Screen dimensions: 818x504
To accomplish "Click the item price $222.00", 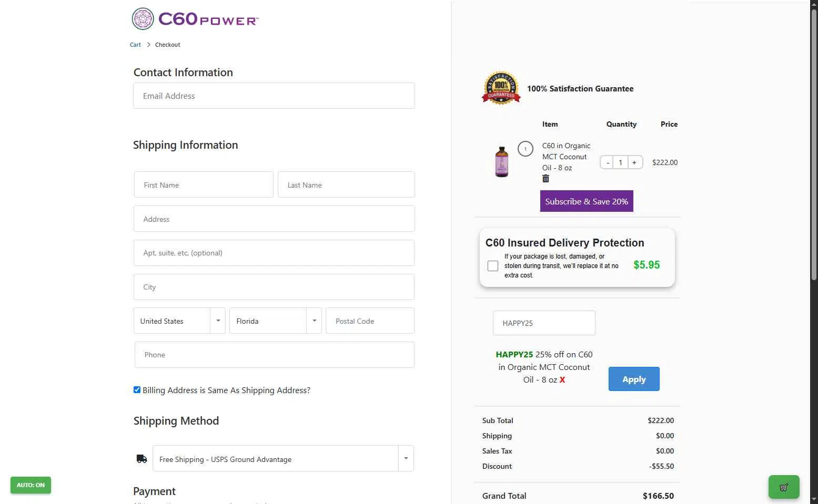I will (665, 162).
